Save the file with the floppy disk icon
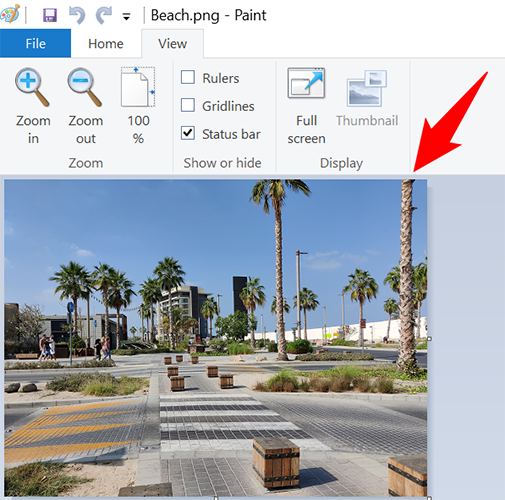This screenshot has height=500, width=505. [50, 15]
